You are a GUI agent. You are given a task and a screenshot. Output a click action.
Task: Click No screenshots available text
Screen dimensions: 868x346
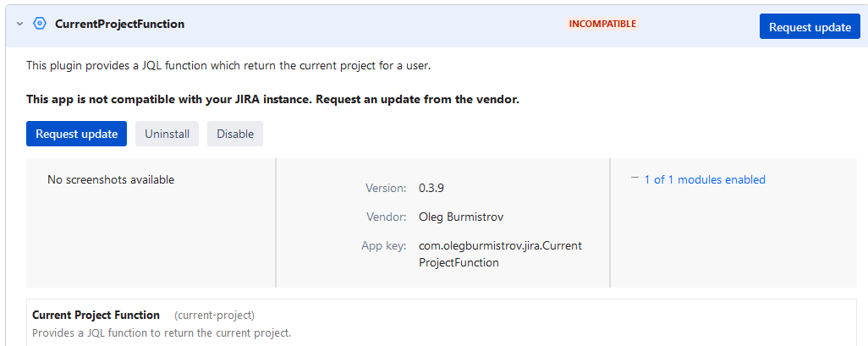(111, 179)
